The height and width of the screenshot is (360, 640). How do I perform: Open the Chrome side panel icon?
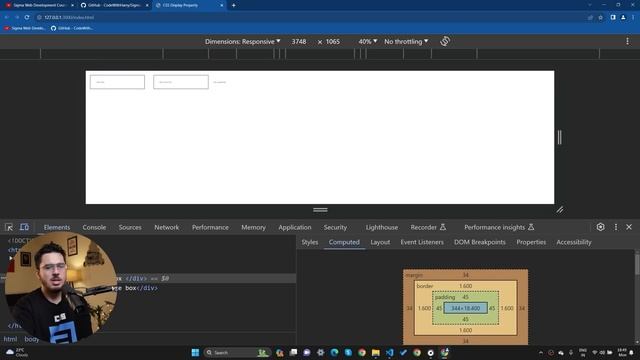(x=613, y=18)
